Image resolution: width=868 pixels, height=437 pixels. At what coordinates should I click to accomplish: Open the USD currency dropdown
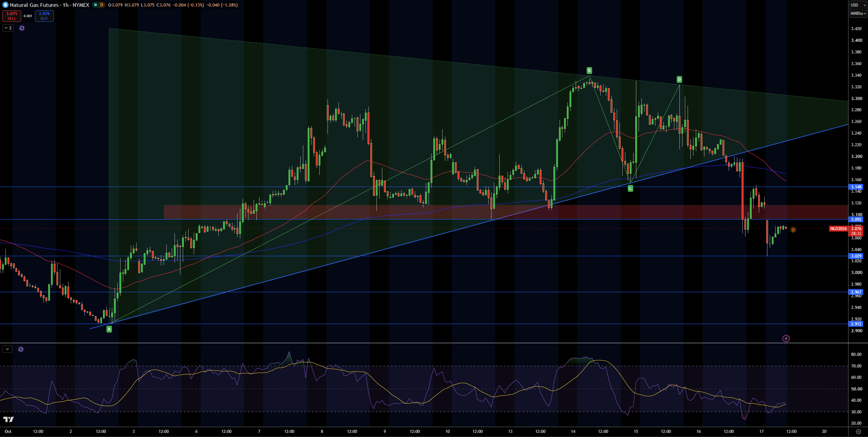(x=858, y=5)
